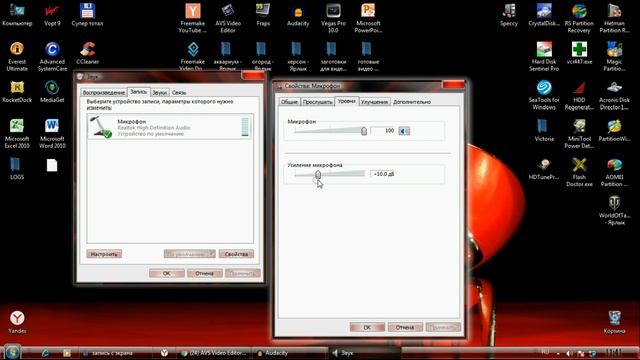Viewport: 640px width, 360px height.
Task: Click Отмена in the Звук window
Action: (x=204, y=273)
